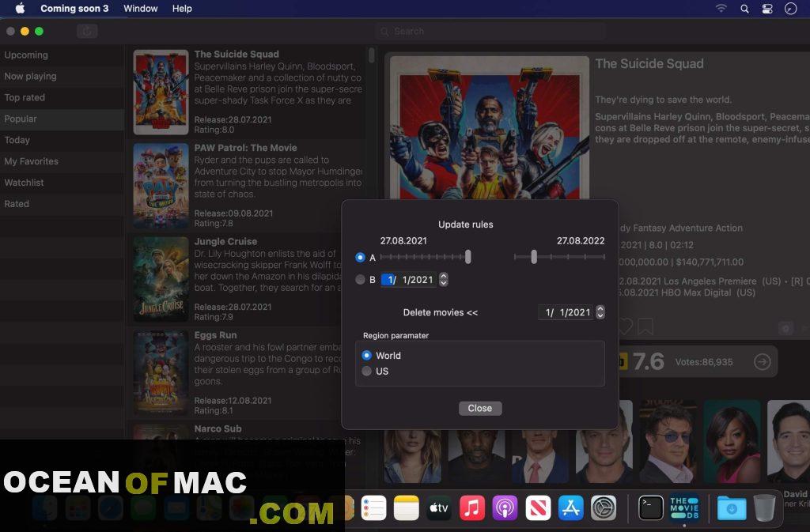810x532 pixels.
Task: Open the Trash in the Dock
Action: (765, 508)
